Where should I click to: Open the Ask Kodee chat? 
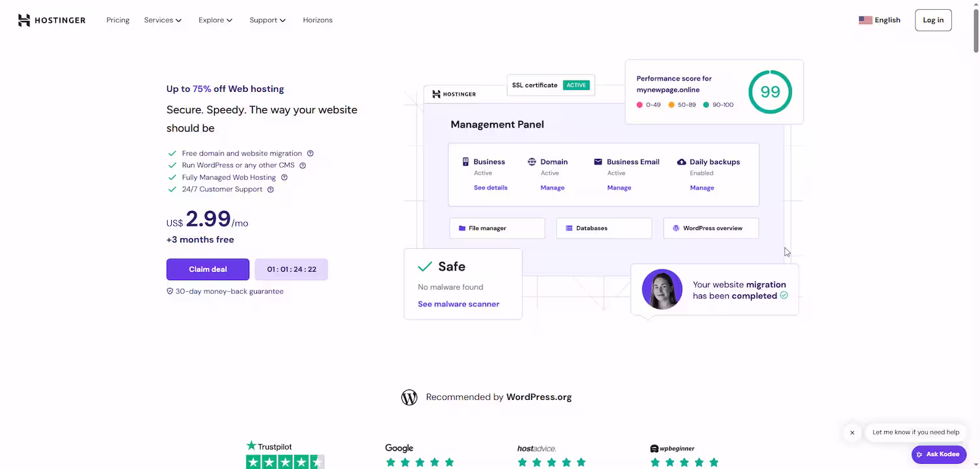point(939,454)
